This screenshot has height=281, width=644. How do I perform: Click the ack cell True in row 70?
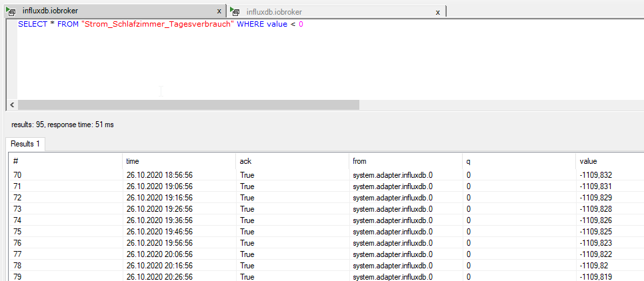pyautogui.click(x=247, y=175)
